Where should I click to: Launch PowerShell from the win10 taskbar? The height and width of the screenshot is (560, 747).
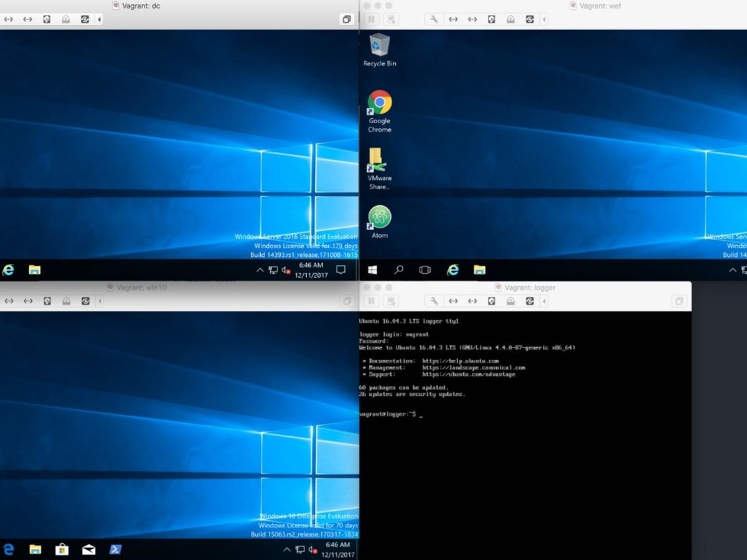115,549
